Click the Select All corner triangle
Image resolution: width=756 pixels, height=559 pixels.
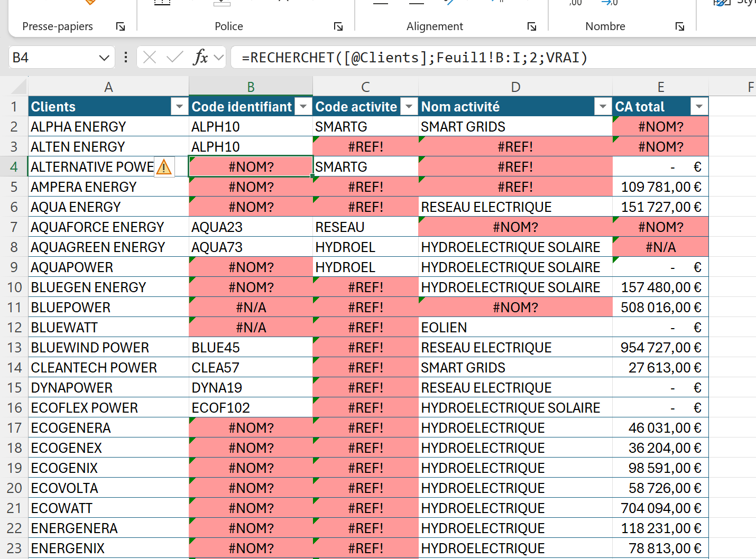[19, 87]
